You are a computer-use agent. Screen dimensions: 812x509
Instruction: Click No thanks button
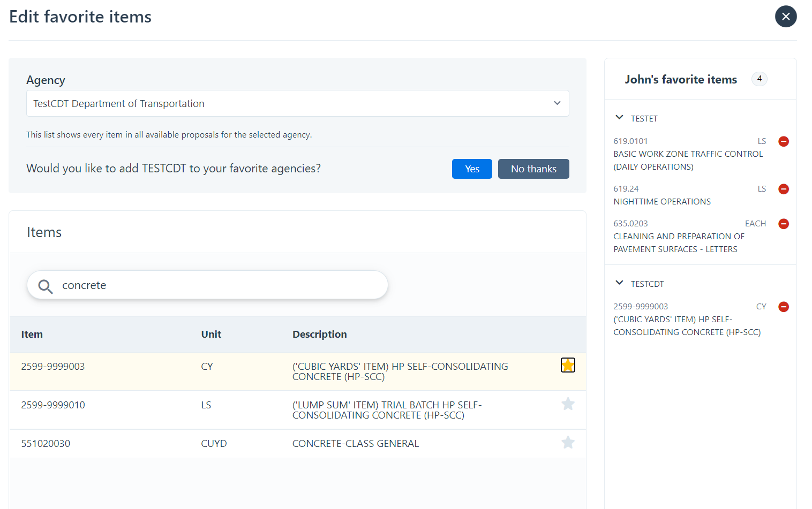tap(533, 169)
